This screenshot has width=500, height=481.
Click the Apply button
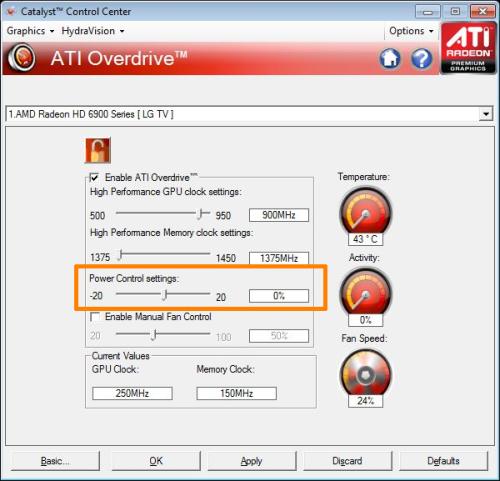pyautogui.click(x=251, y=461)
